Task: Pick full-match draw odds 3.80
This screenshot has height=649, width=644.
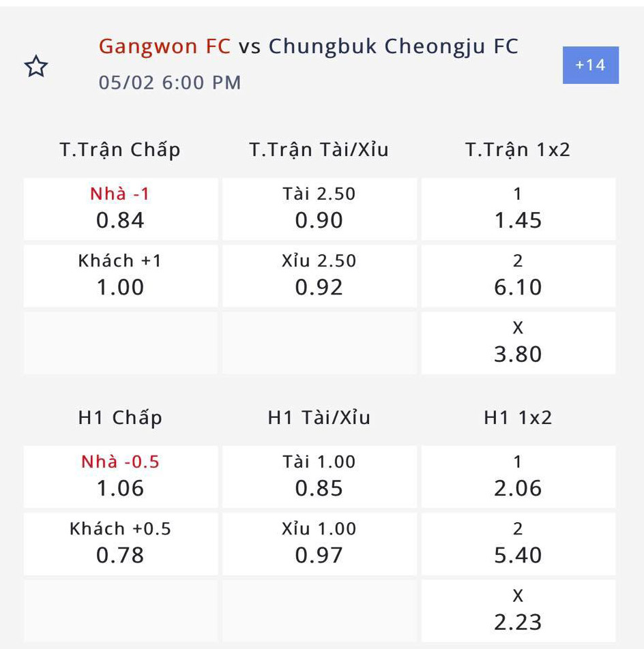Action: tap(518, 342)
